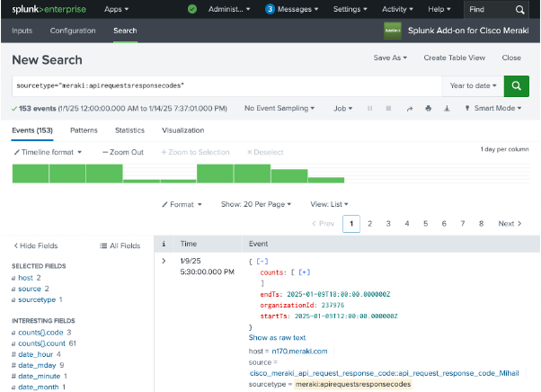Switch to the Statistics tab

(x=129, y=130)
